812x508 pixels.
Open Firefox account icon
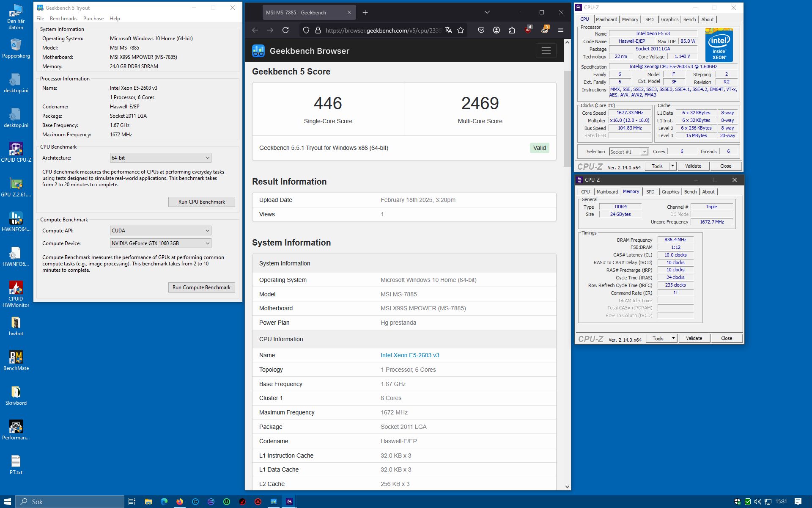497,30
